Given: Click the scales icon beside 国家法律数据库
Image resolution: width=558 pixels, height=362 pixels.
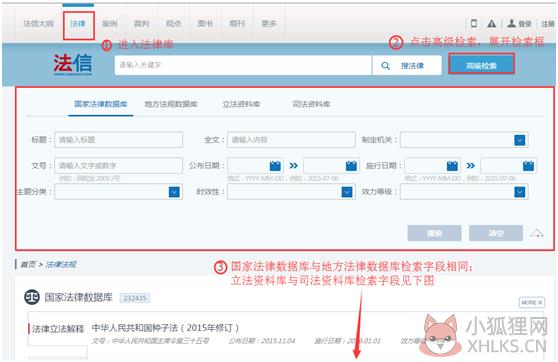Looking at the screenshot, I should (32, 297).
